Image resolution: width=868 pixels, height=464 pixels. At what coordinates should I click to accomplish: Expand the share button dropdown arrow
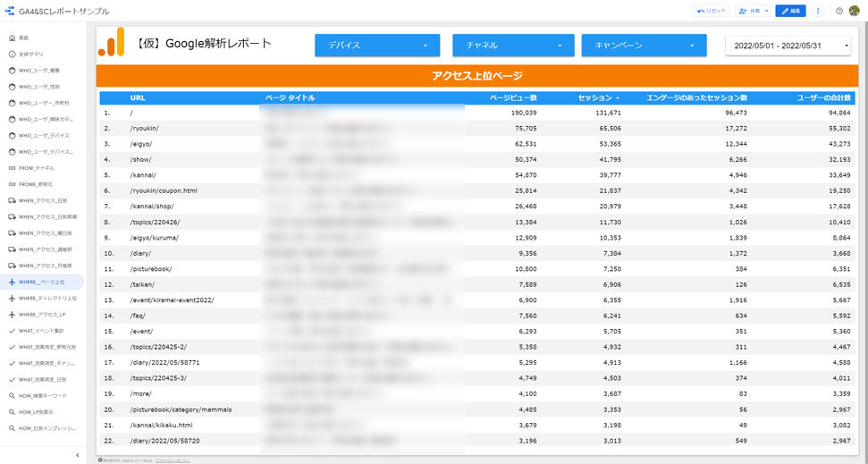[766, 11]
